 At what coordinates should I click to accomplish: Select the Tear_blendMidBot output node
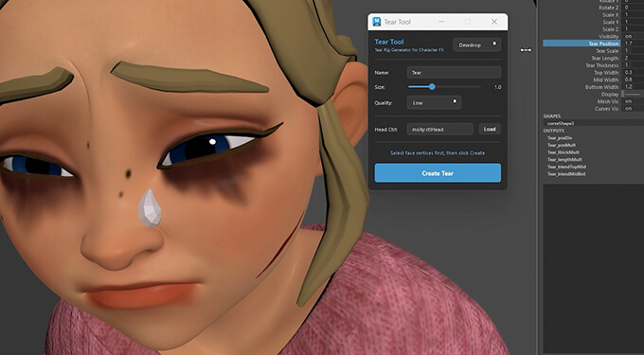566,174
